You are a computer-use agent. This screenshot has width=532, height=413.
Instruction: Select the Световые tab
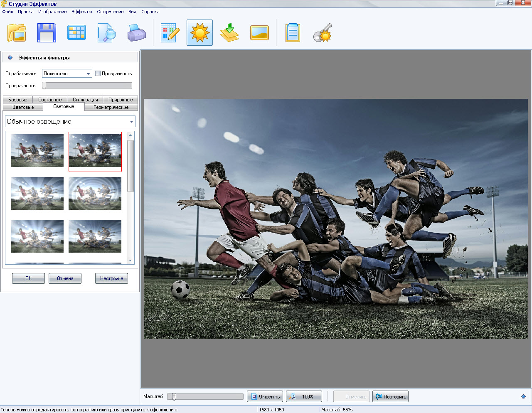pyautogui.click(x=64, y=106)
